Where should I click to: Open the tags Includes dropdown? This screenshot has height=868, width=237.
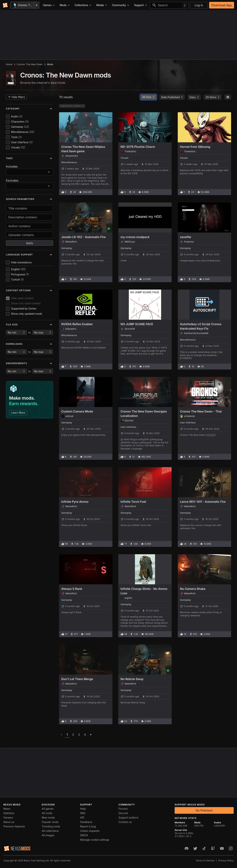point(29,172)
